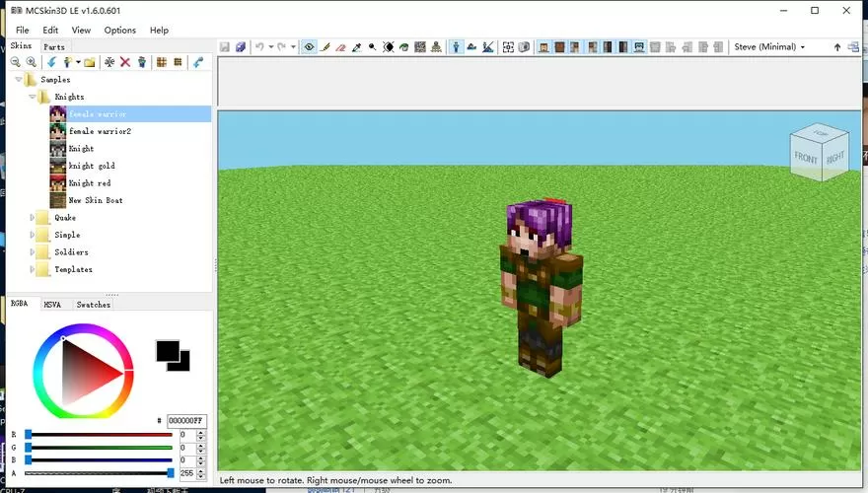Open the Steve (Minimal) model dropdown
Screen dimensions: 868x493
coord(769,47)
